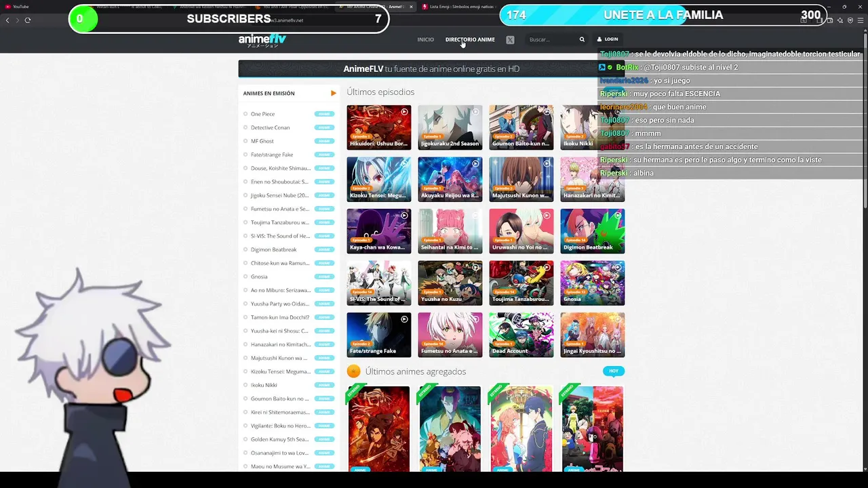The width and height of the screenshot is (868, 488).
Task: Click play icon on Jigokuraku 2nd Season thumbnail
Action: 475,112
